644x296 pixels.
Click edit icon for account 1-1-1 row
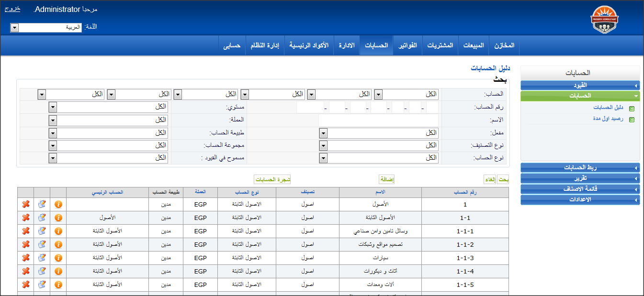pyautogui.click(x=42, y=231)
